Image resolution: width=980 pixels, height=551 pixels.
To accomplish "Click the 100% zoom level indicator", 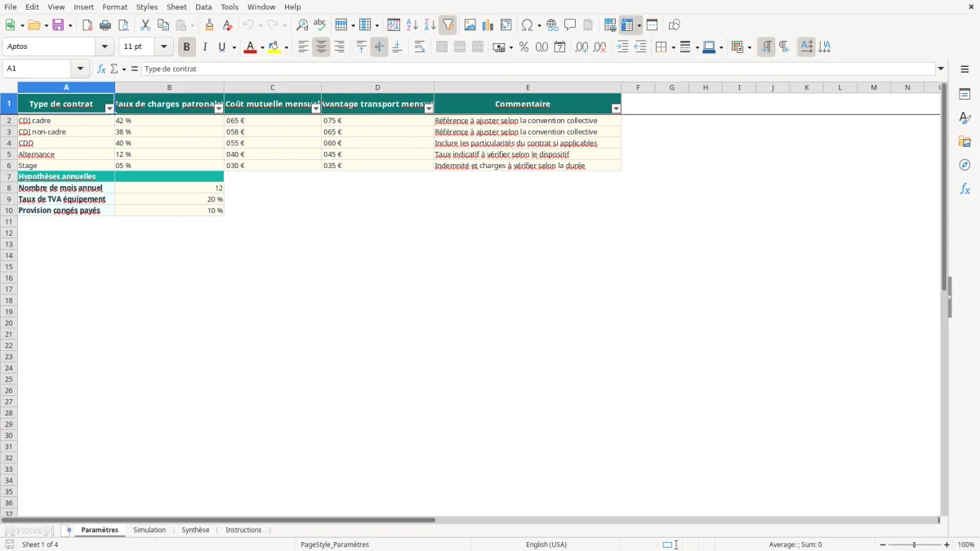I will pyautogui.click(x=966, y=544).
